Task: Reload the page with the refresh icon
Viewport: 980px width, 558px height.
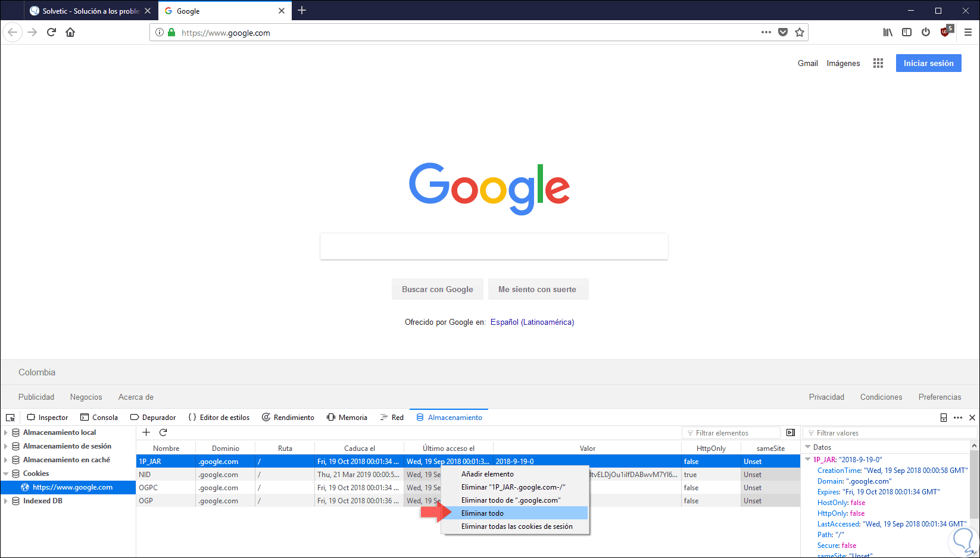Action: coord(51,32)
